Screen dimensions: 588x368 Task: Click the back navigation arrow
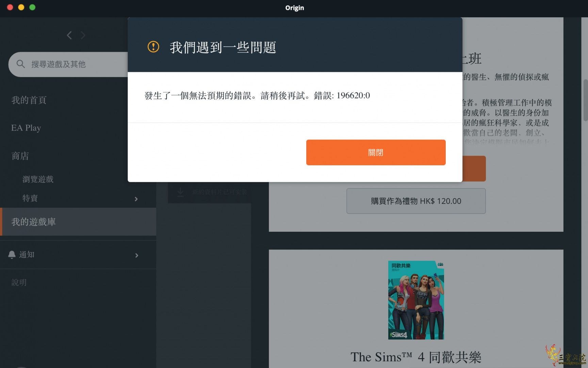pyautogui.click(x=69, y=35)
